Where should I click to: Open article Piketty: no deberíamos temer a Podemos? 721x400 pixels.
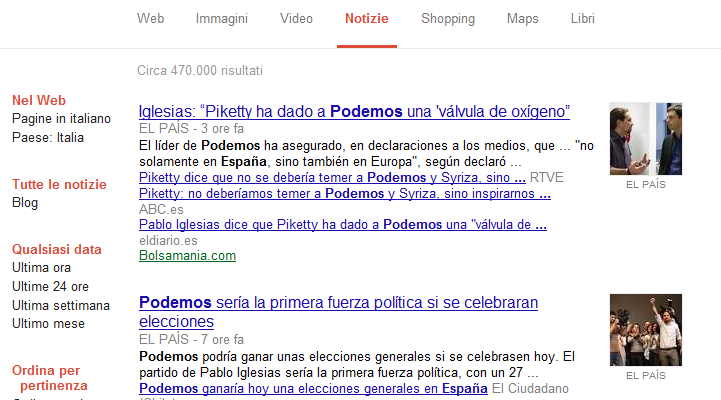click(x=345, y=194)
